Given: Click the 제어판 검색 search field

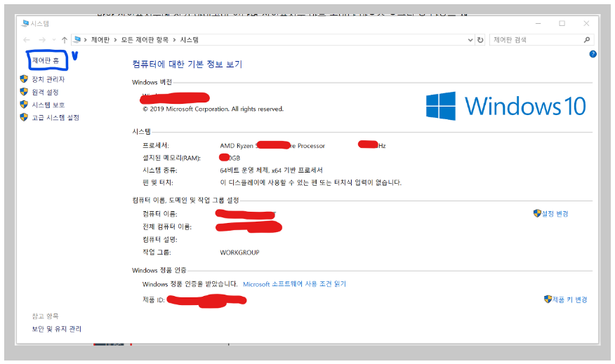Looking at the screenshot, I should [x=542, y=39].
